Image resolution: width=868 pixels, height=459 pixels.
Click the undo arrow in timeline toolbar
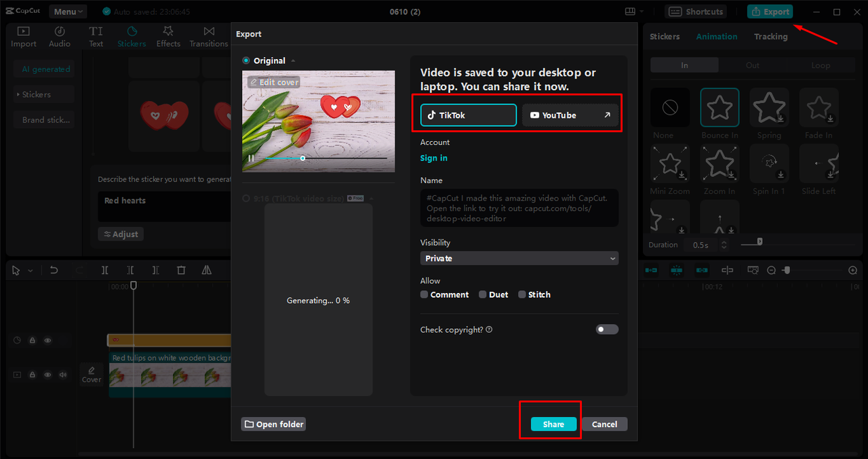54,270
